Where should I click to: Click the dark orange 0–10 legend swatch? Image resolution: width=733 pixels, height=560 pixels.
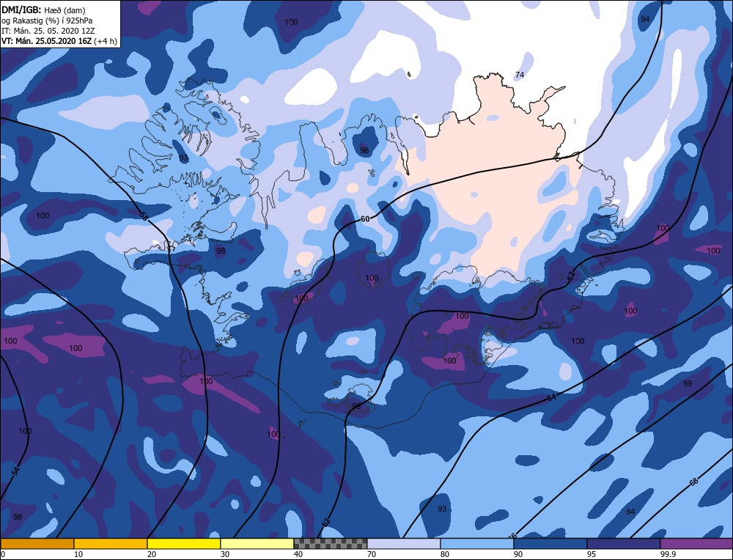(37, 543)
